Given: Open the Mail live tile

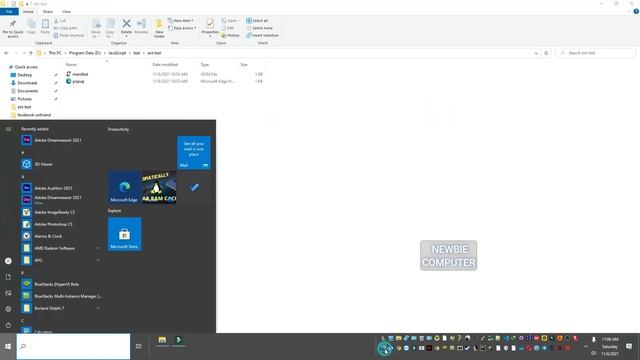Looking at the screenshot, I should [194, 153].
